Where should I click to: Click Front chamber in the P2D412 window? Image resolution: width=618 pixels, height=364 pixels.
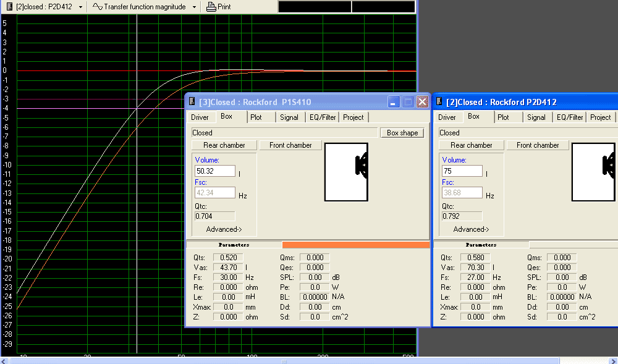point(538,145)
